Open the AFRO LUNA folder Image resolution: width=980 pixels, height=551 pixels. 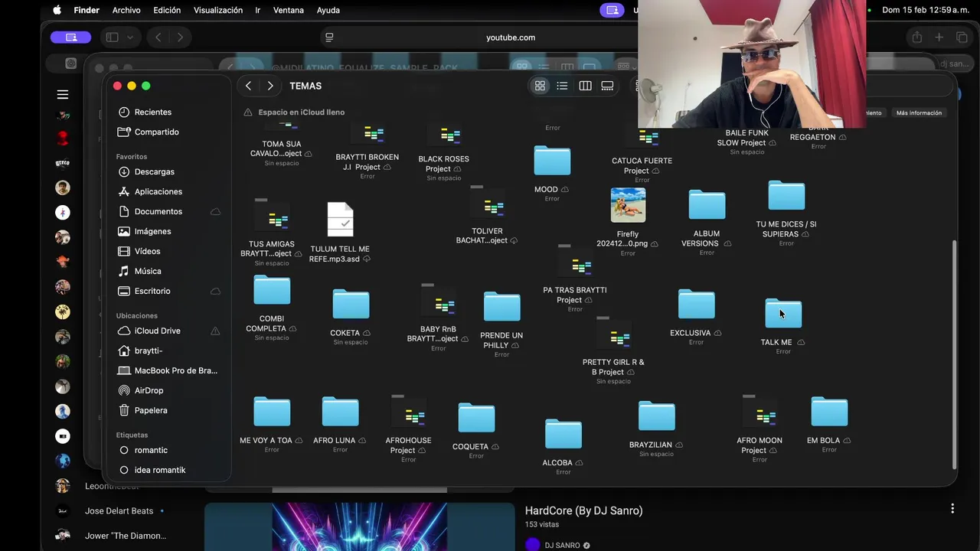(x=340, y=412)
